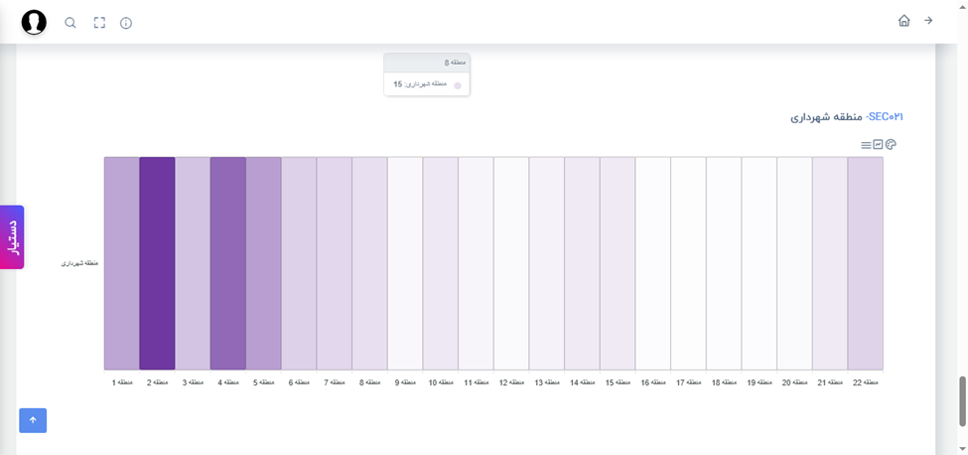Click the y-axis label منطقه شهرداری
The image size is (968, 455).
[80, 264]
